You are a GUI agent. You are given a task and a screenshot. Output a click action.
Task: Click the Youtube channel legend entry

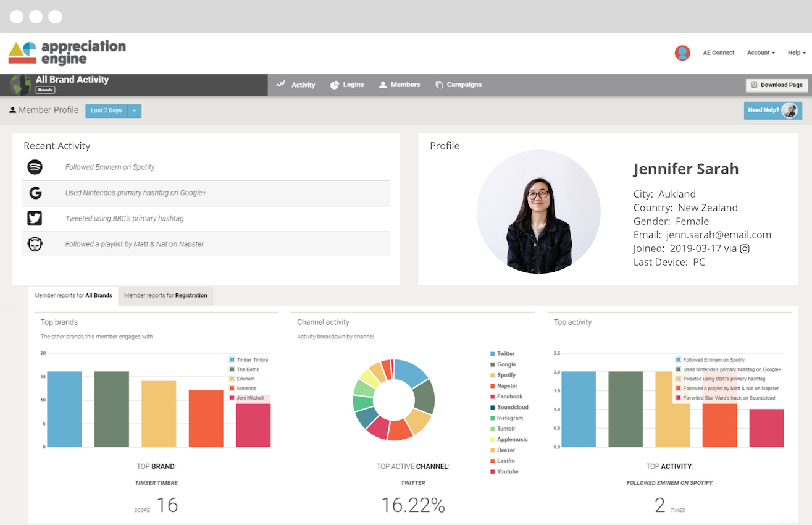504,471
